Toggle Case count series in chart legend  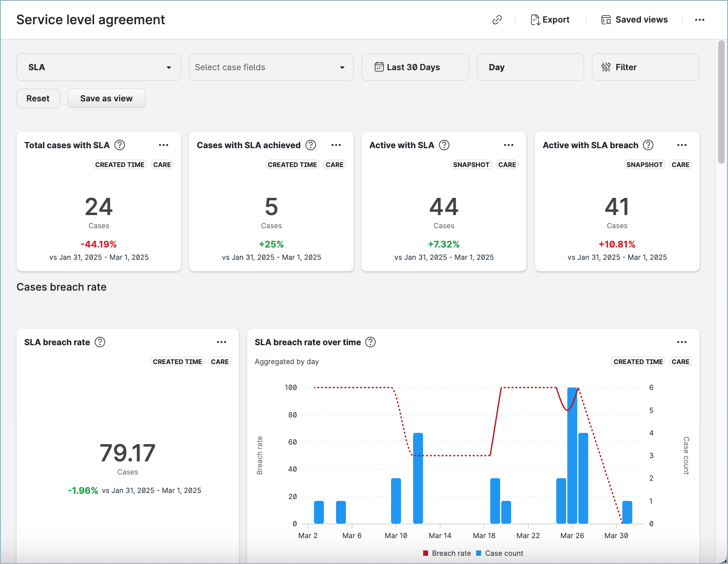pyautogui.click(x=500, y=553)
